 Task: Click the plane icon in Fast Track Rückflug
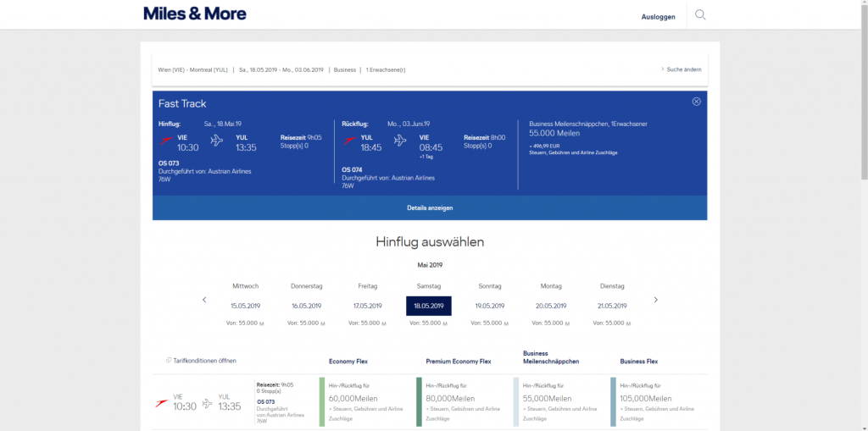400,141
